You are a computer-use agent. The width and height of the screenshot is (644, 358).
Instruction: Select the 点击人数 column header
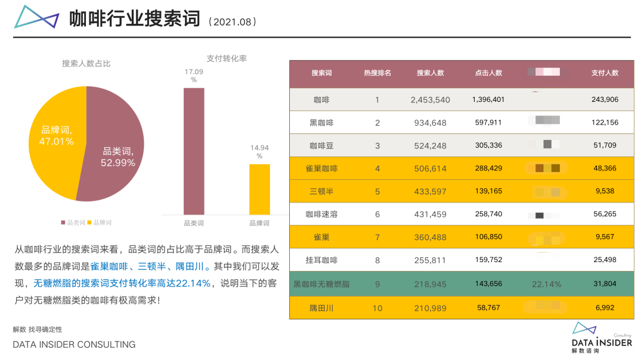[x=489, y=73]
